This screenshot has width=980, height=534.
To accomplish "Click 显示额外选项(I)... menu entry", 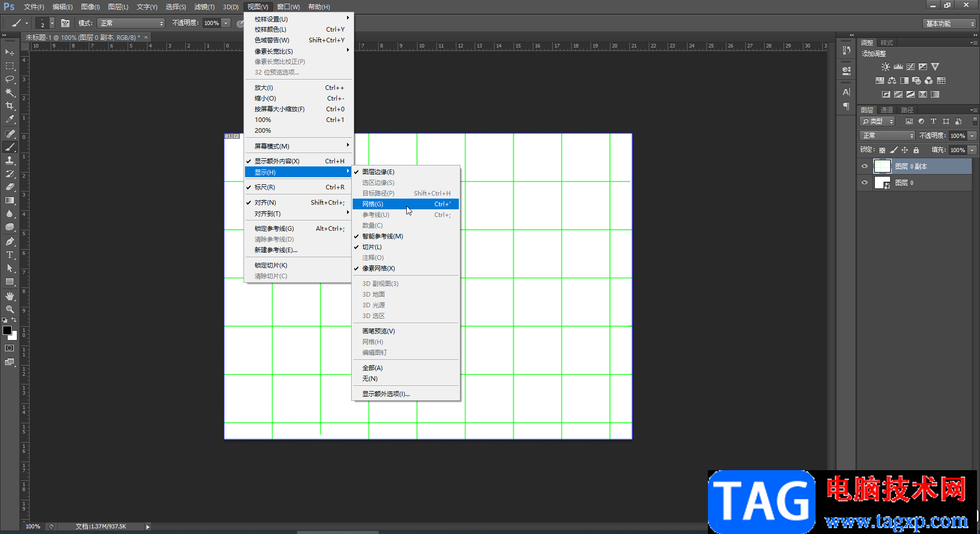I will (386, 394).
